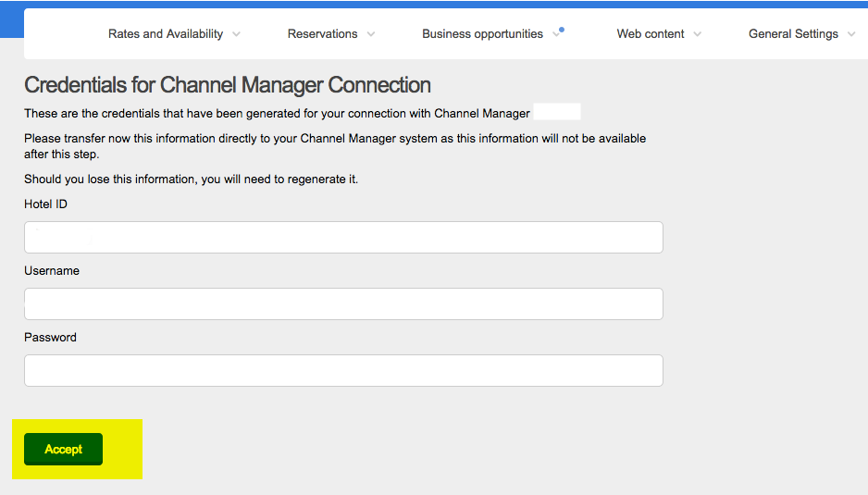Viewport: 868px width, 495px height.
Task: Click the Password field label
Action: 50,337
